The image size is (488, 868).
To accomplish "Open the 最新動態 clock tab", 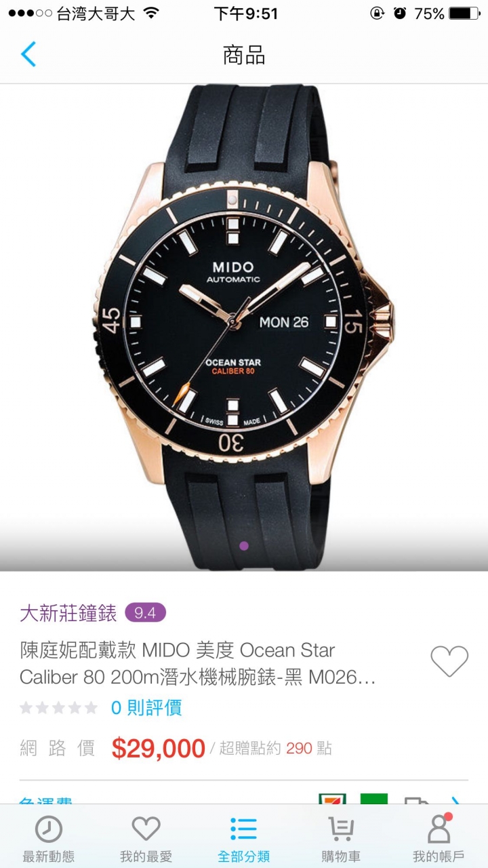I will point(49,838).
